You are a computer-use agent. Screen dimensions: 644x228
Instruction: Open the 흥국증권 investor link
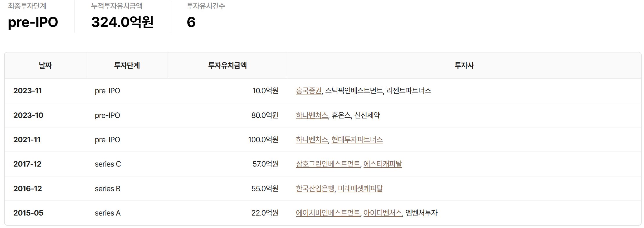click(x=309, y=91)
